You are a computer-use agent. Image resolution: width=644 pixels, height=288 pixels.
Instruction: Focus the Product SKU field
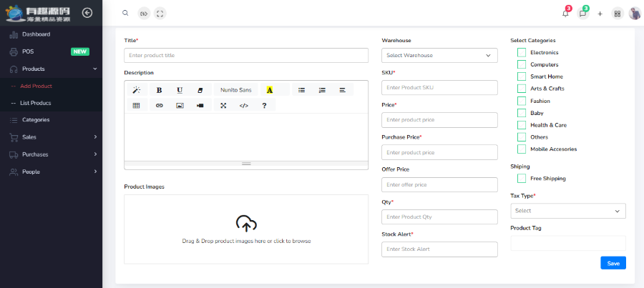click(x=439, y=88)
